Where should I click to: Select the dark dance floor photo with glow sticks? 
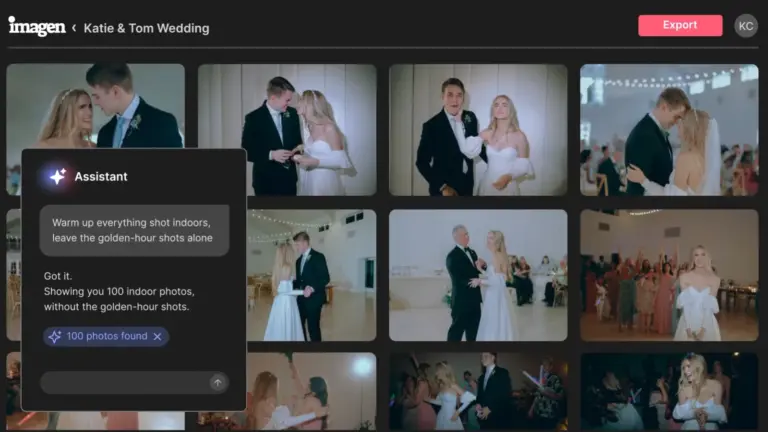coord(478,391)
